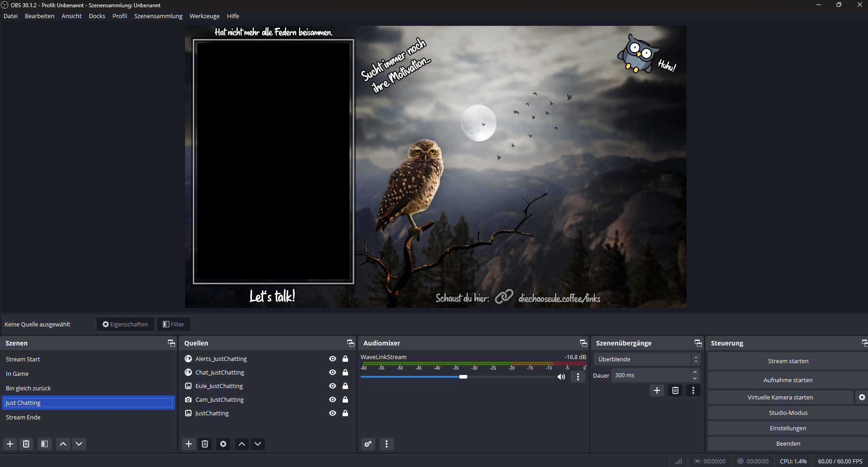This screenshot has height=467, width=868.
Task: Open virtual camera settings gear icon
Action: pos(862,397)
